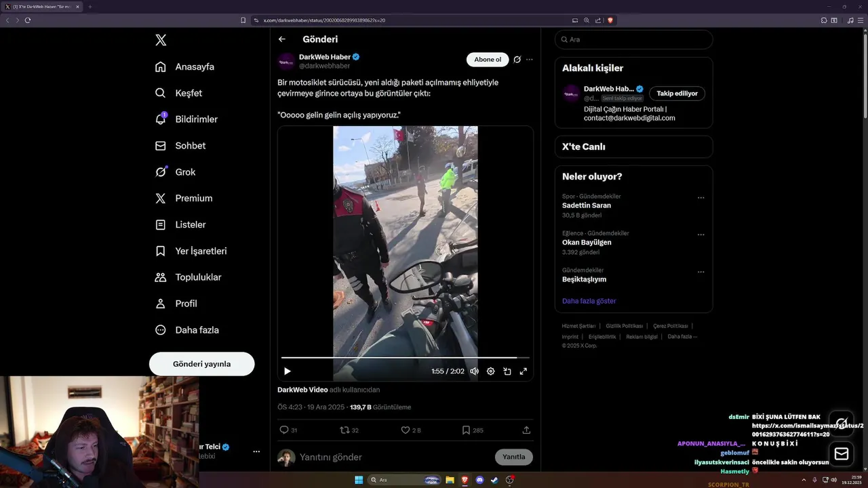Click the Grok explain icon on the post
This screenshot has width=868, height=488.
[x=517, y=60]
